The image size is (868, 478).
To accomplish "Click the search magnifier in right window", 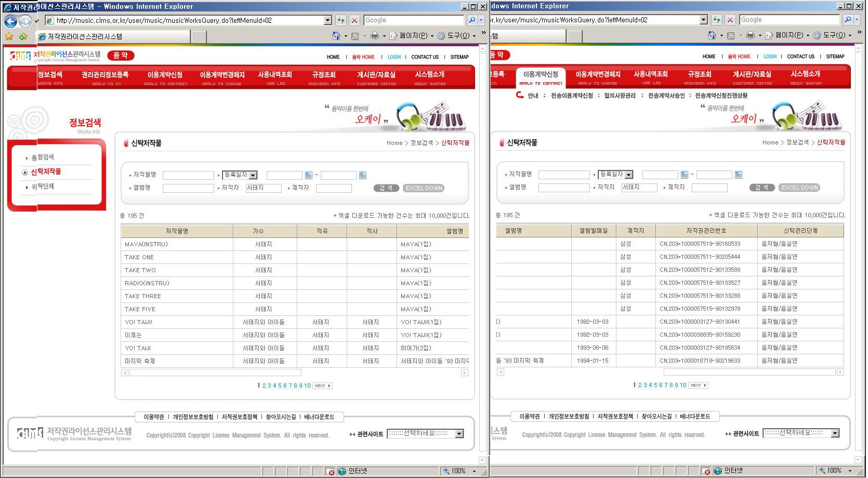I will pyautogui.click(x=848, y=20).
